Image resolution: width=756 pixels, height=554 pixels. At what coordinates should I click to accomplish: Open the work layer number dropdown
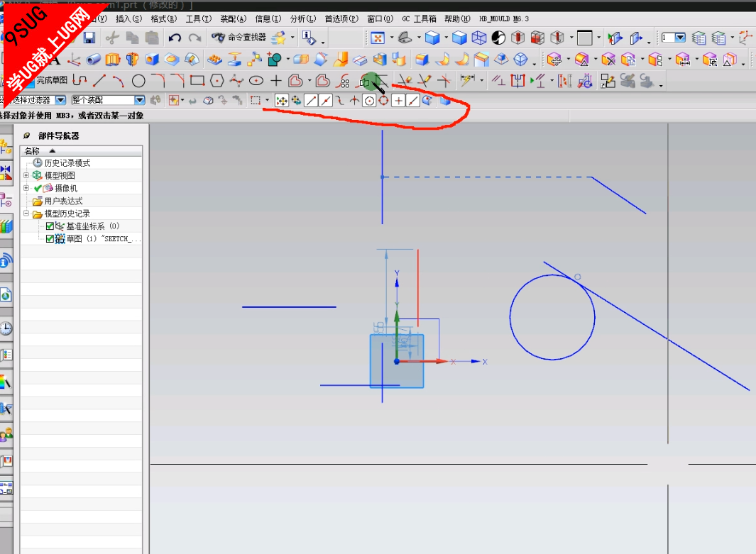pyautogui.click(x=680, y=38)
